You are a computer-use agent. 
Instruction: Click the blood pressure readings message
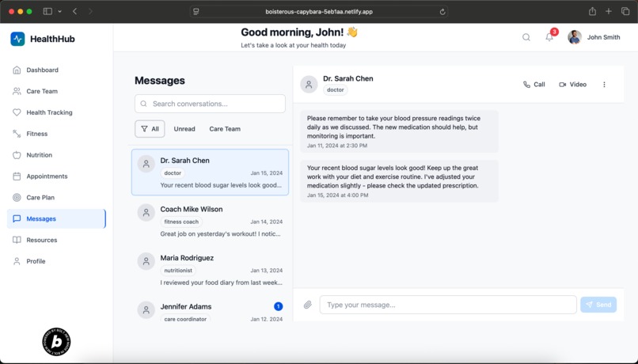point(399,131)
